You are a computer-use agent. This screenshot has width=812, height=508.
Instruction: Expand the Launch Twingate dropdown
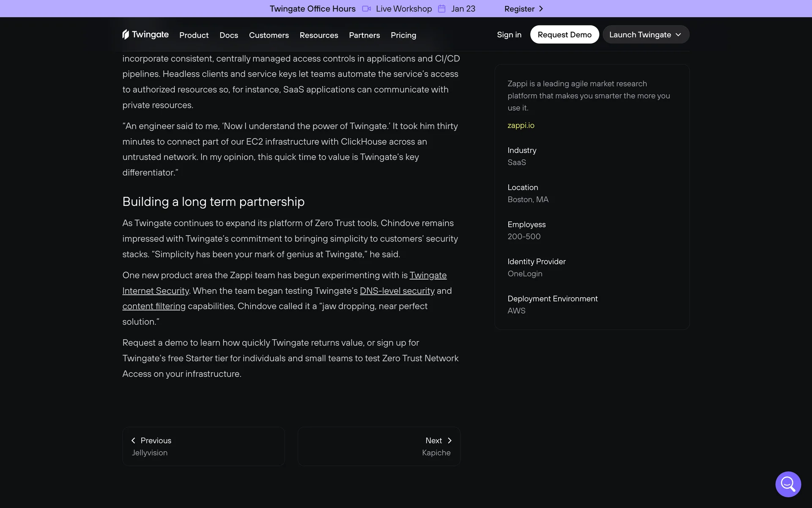[645, 35]
